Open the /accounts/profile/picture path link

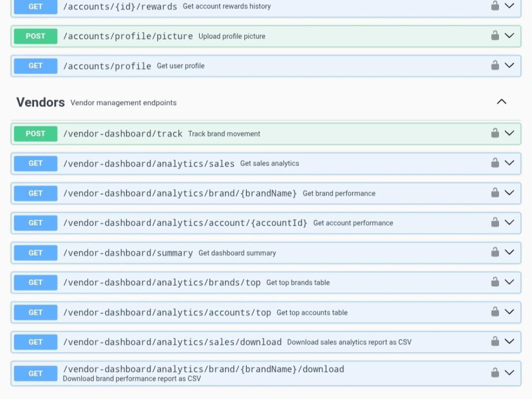(x=128, y=36)
